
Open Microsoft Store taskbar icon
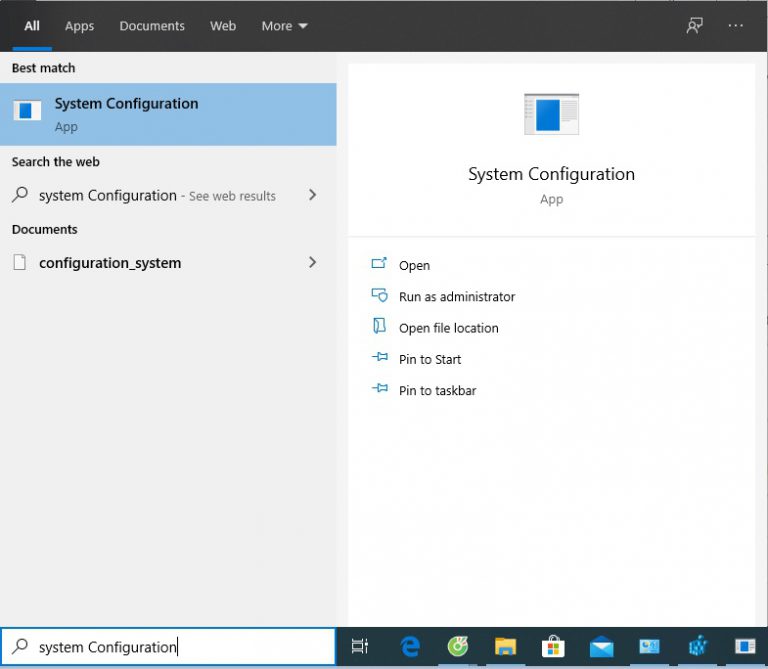[553, 647]
